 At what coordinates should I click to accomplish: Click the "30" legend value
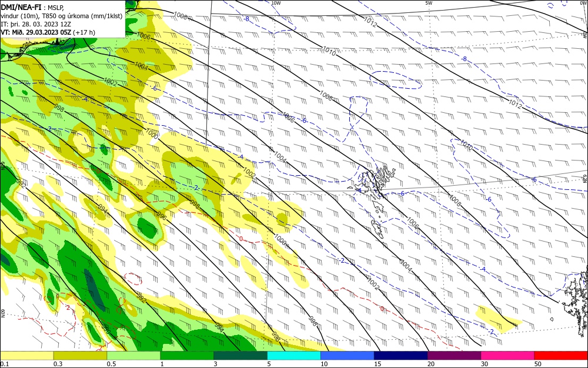485,364
